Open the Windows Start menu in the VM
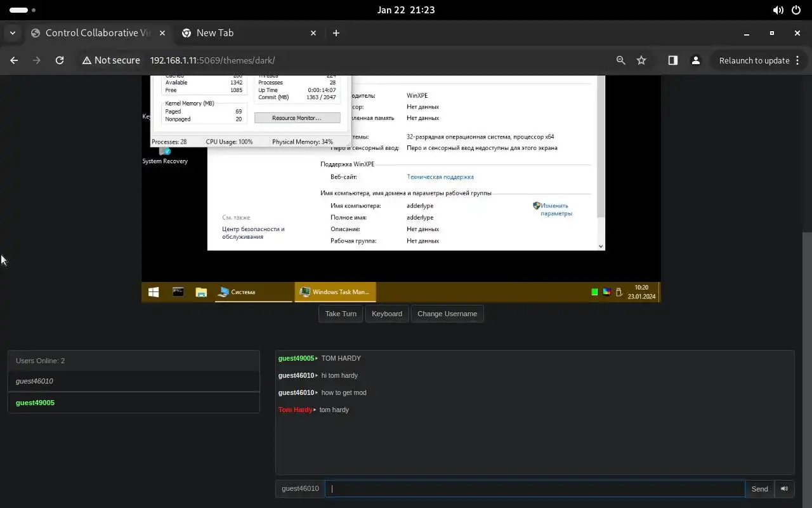This screenshot has height=508, width=812. [x=153, y=292]
